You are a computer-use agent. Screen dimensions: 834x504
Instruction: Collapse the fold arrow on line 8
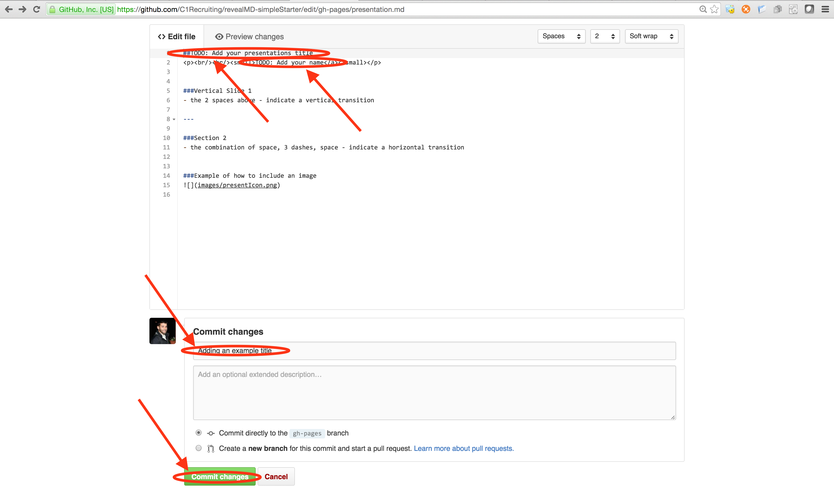point(174,119)
